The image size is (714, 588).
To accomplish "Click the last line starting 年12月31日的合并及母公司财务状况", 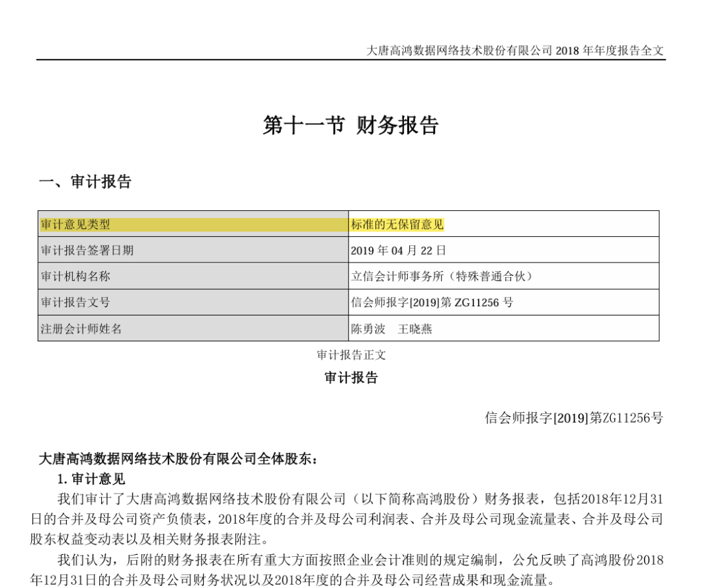I will click(294, 580).
